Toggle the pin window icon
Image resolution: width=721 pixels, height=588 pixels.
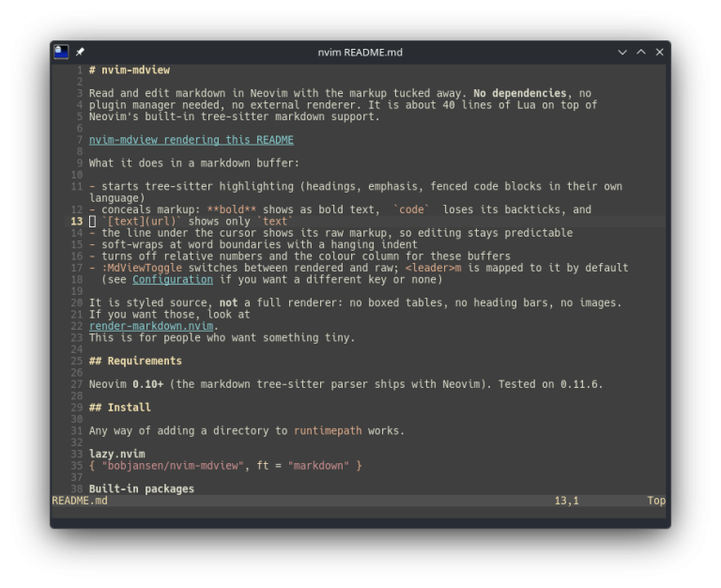(x=80, y=52)
